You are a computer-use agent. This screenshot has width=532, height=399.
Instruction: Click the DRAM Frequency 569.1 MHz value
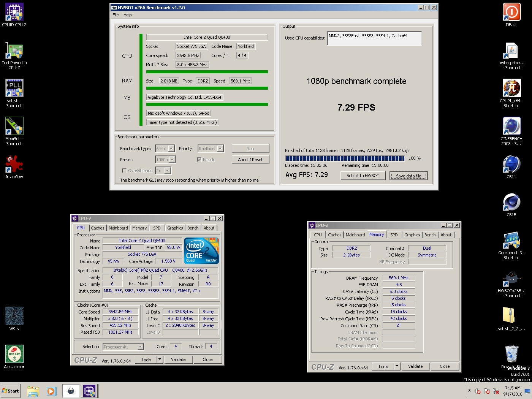click(399, 278)
